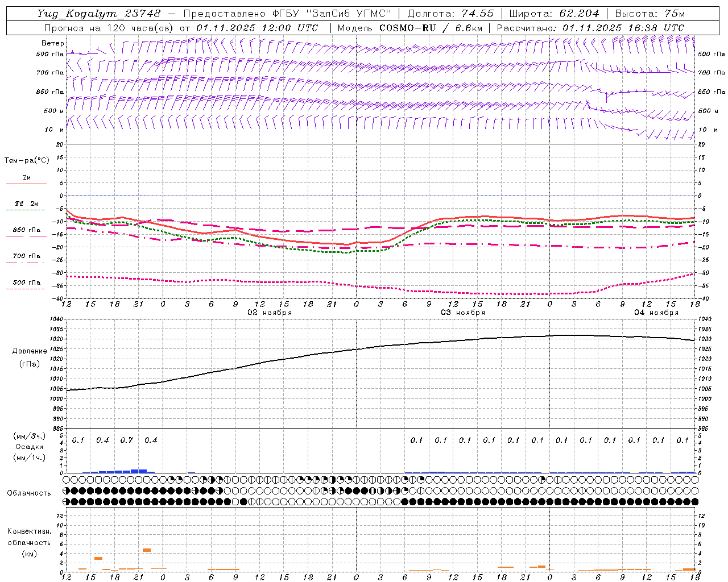
Task: Click the 'Тем-ра(°C)' temperature panel label
Action: pyautogui.click(x=27, y=161)
